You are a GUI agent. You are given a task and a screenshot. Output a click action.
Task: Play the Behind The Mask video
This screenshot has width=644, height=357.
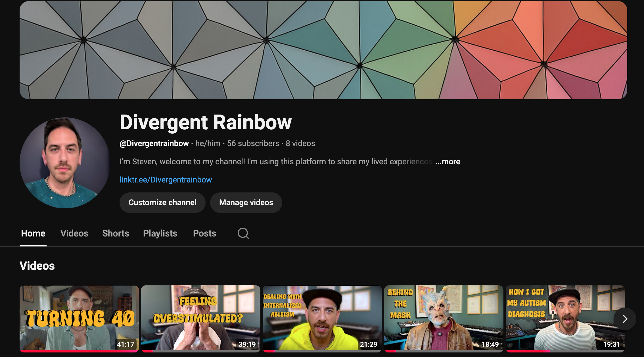coord(444,318)
